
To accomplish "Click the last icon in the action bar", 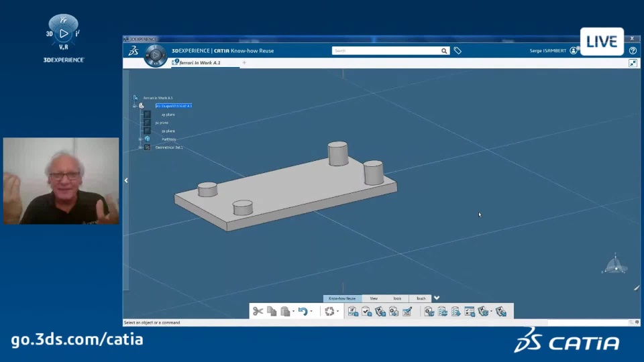I will (x=501, y=312).
